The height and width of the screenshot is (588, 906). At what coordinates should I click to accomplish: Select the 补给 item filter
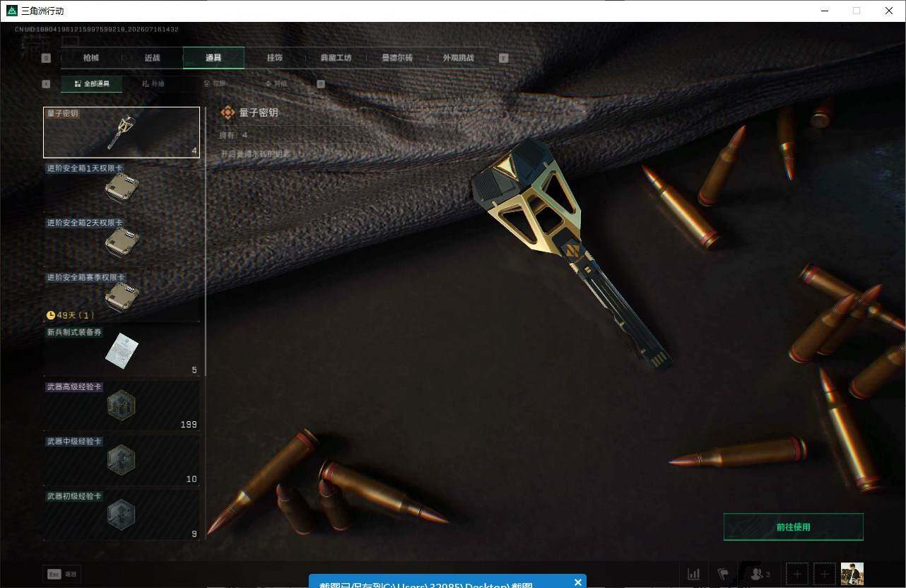tap(153, 83)
